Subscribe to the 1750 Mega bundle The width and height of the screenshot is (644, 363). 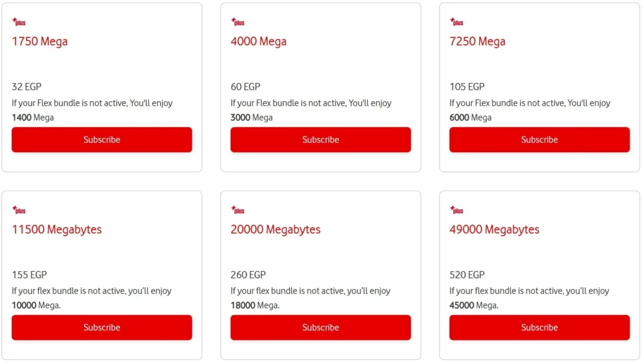pyautogui.click(x=102, y=140)
